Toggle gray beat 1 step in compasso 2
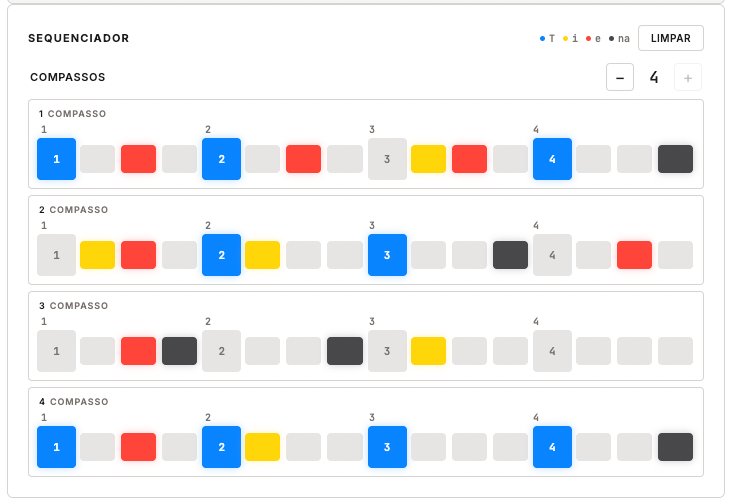 pos(56,255)
